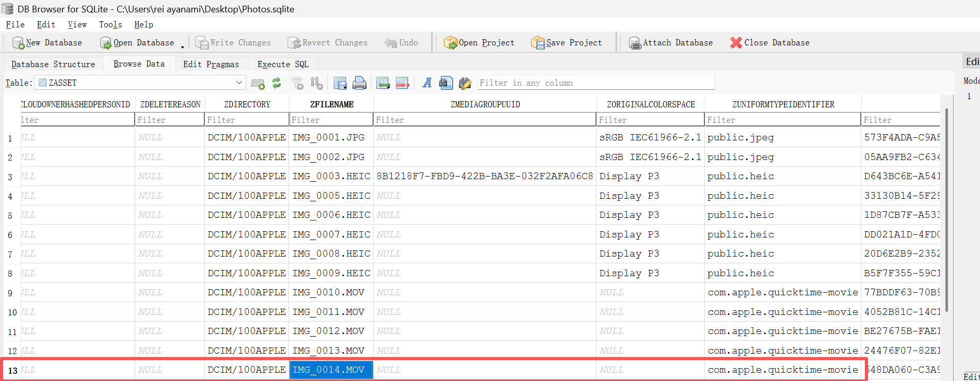Clear all filters with funnel icon
The image size is (980, 381).
[297, 83]
